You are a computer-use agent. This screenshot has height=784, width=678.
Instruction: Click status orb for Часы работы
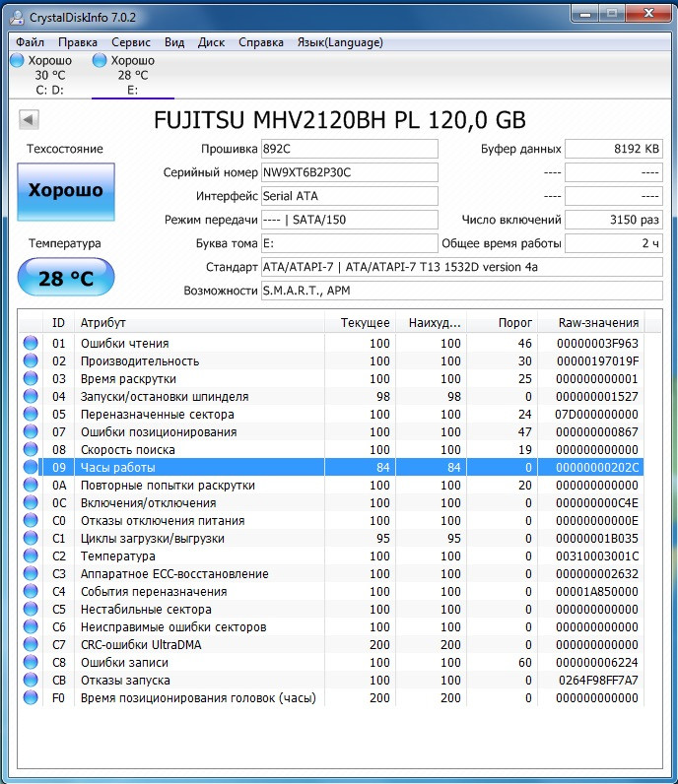pyautogui.click(x=31, y=467)
